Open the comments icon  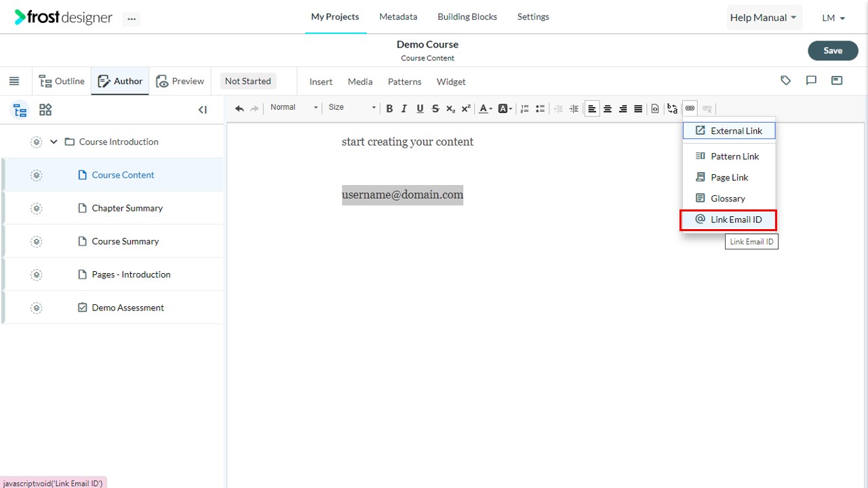coord(811,81)
